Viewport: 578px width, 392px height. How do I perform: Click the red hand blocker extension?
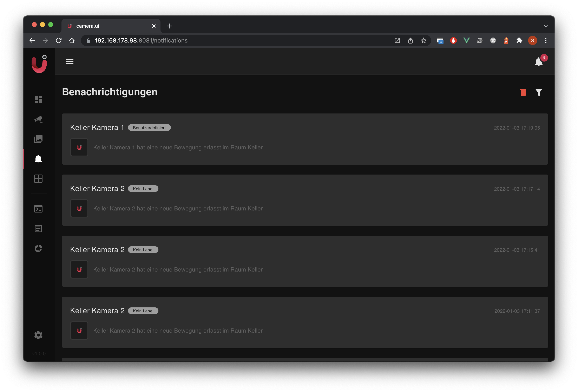[453, 40]
